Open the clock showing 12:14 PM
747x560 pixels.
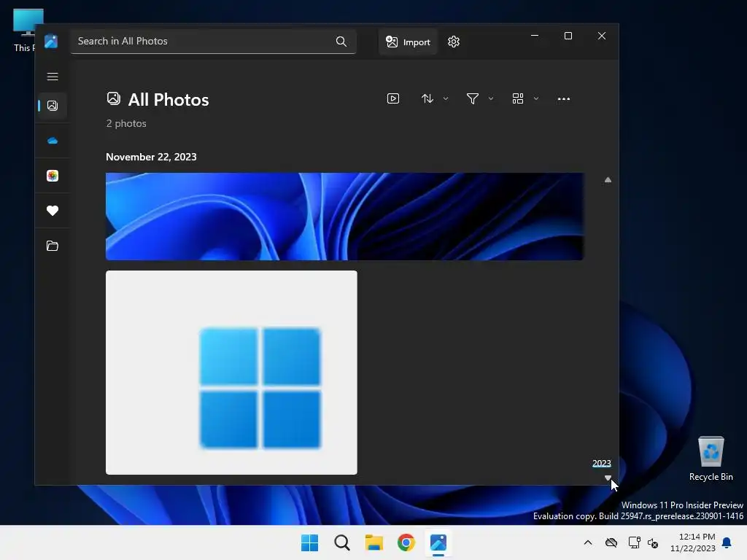(x=693, y=542)
